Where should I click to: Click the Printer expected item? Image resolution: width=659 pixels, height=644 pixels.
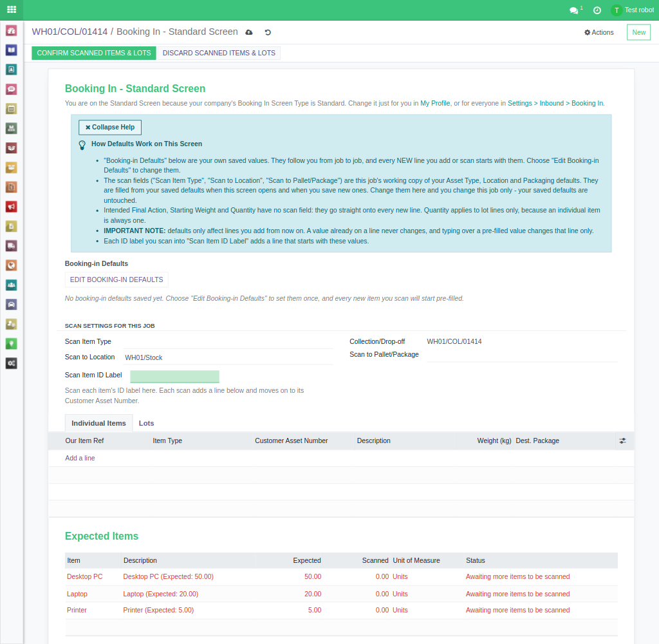tap(77, 610)
